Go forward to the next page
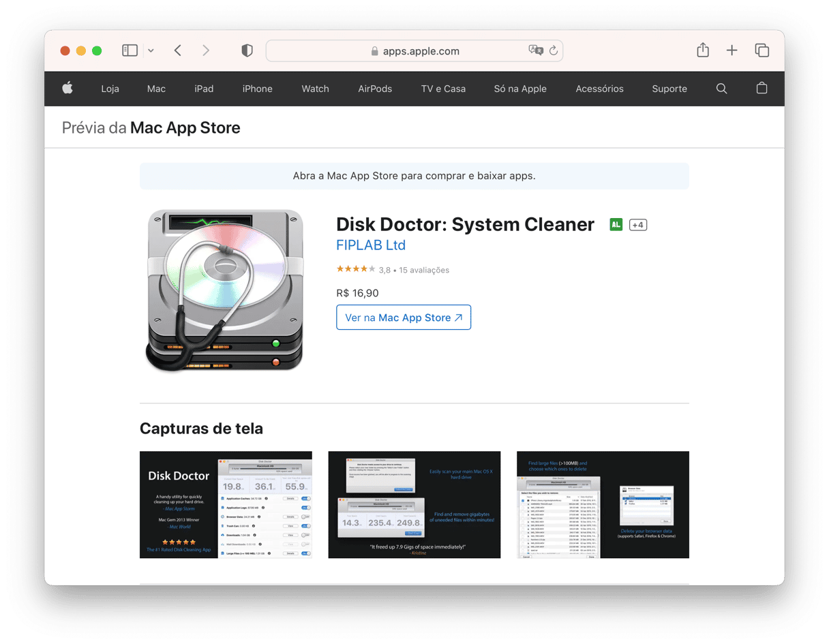The image size is (829, 644). 206,50
